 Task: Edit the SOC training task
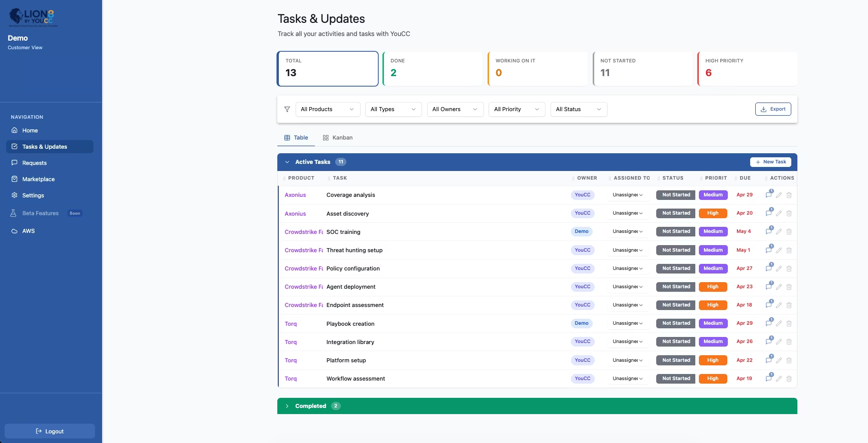[x=779, y=232]
